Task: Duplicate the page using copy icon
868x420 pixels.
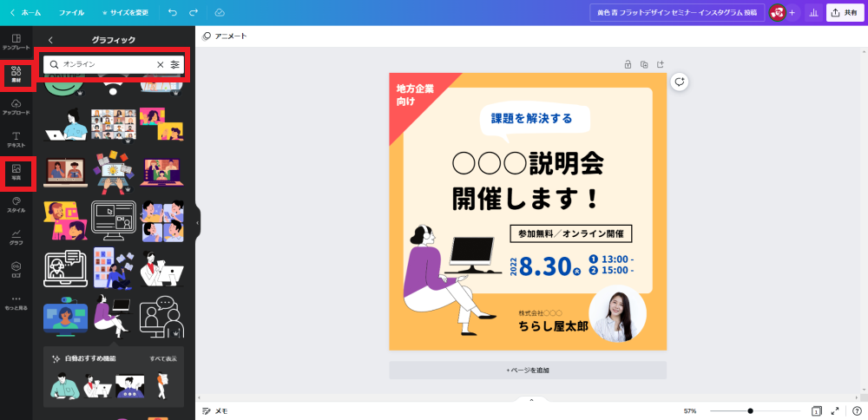Action: tap(644, 64)
